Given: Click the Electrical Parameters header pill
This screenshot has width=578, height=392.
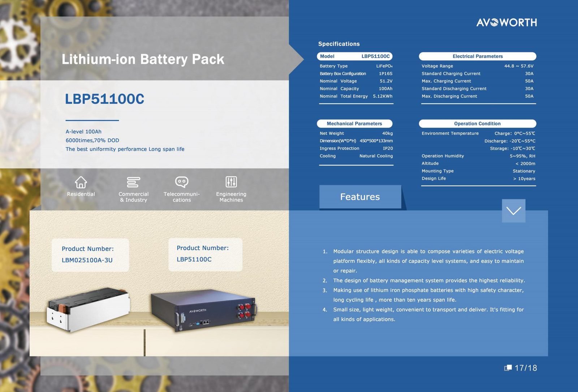Looking at the screenshot, I should [478, 56].
